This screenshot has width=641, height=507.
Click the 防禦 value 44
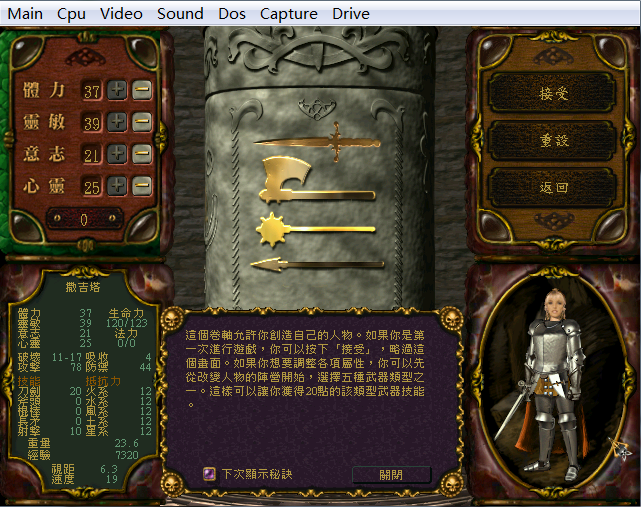(x=145, y=367)
